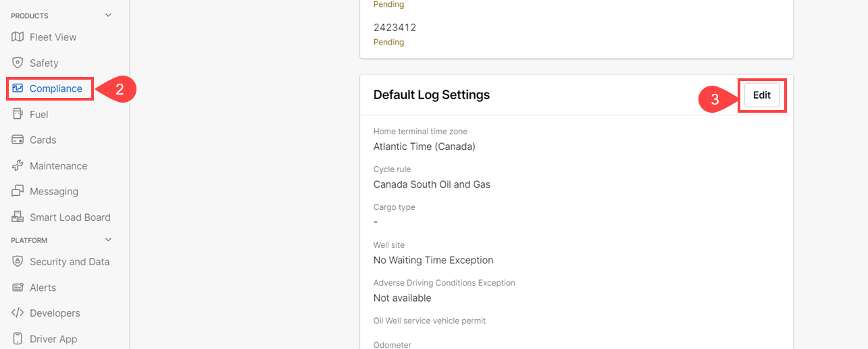Go to Fleet View page

53,37
